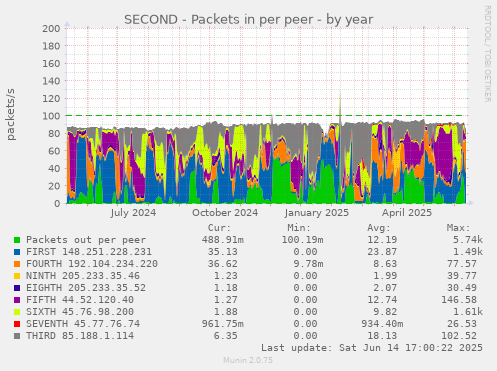Click the legend label 'NINTH 205.233.35.46'
Screen dimensions: 497x371
(x=83, y=276)
